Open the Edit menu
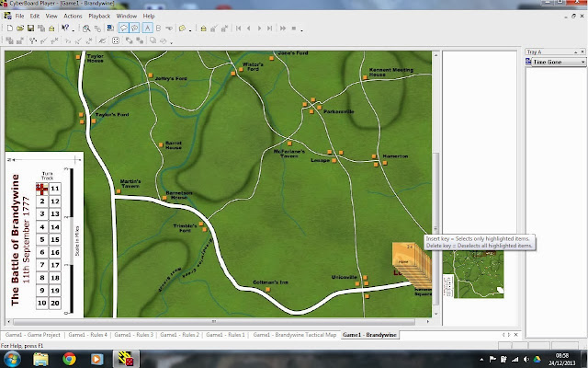 [35, 17]
